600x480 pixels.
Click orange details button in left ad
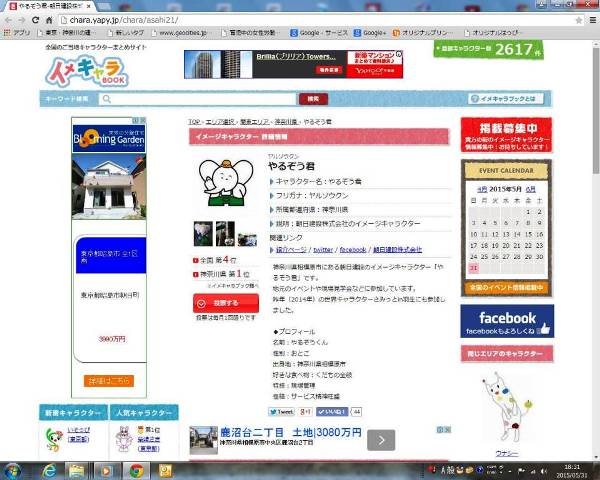click(109, 381)
